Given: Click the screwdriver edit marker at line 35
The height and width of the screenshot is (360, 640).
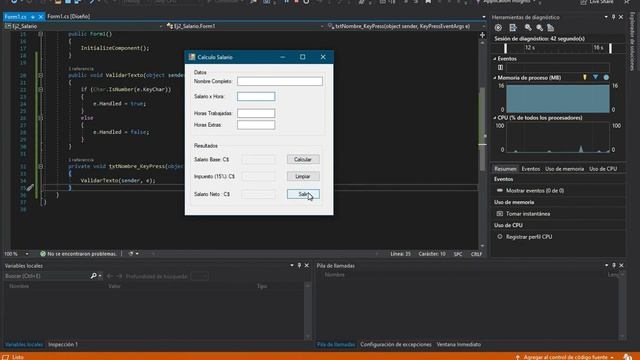Looking at the screenshot, I should 30,188.
